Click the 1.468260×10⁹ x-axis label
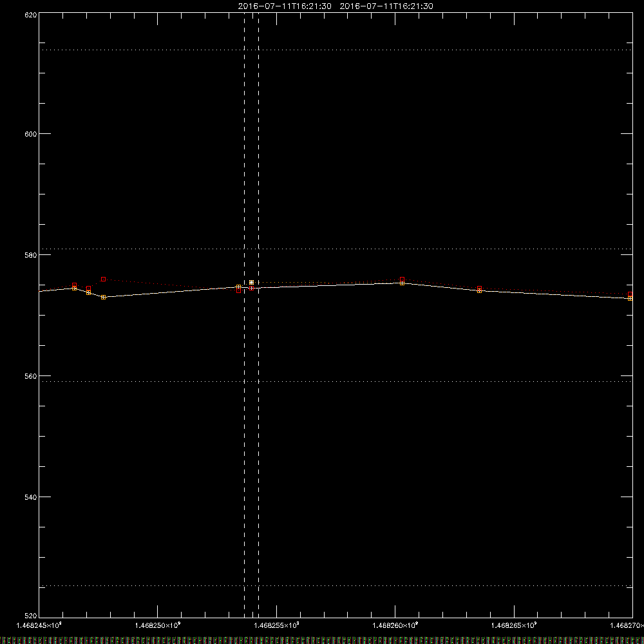The height and width of the screenshot is (644, 644). pos(395,625)
